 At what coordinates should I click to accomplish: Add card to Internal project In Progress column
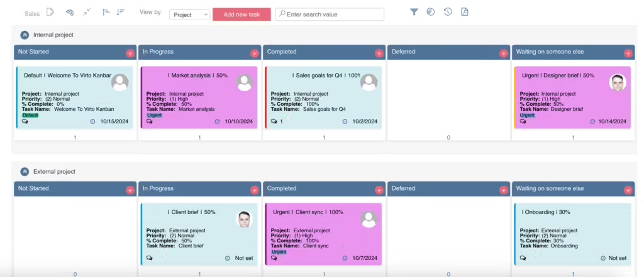255,54
